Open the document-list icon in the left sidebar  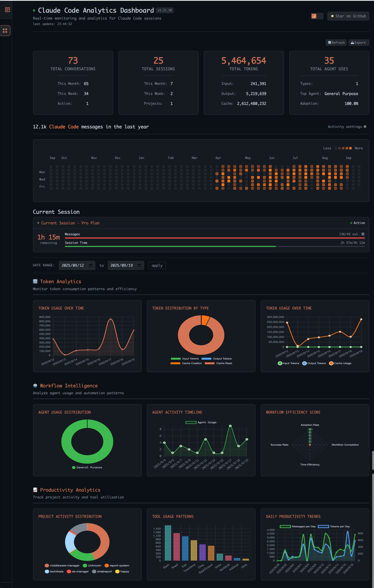(x=7, y=10)
